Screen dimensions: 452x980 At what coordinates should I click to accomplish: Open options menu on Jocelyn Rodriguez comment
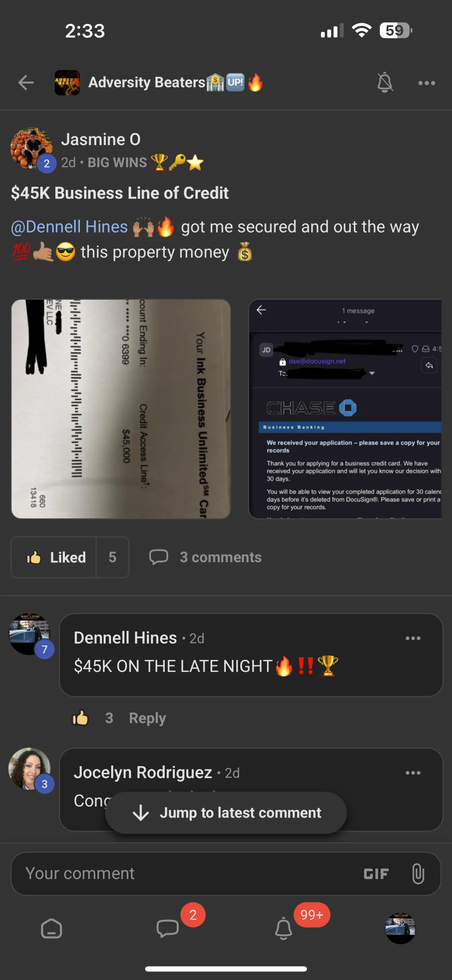point(413,773)
